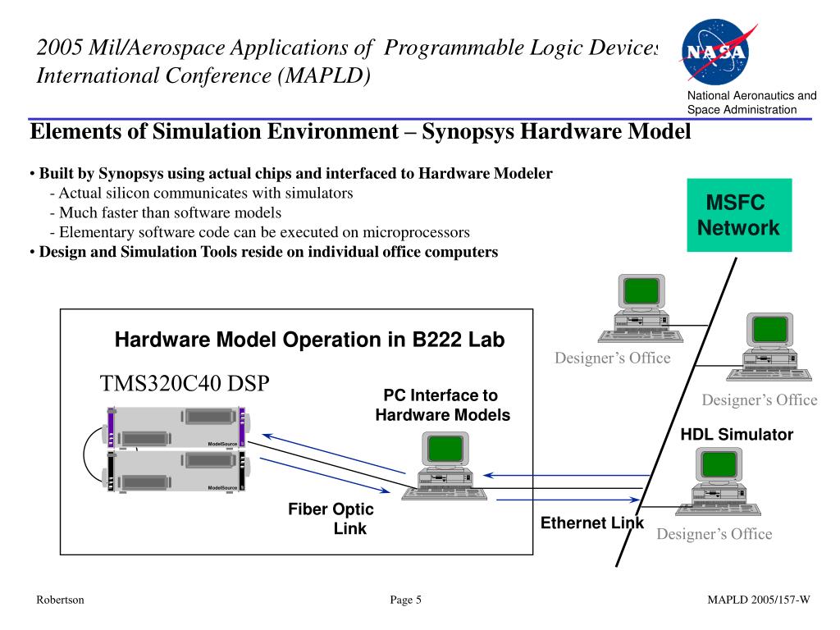Image resolution: width=840 pixels, height=630 pixels.
Task: Click the lower ModelSource hardware modeler unit
Action: tap(176, 472)
